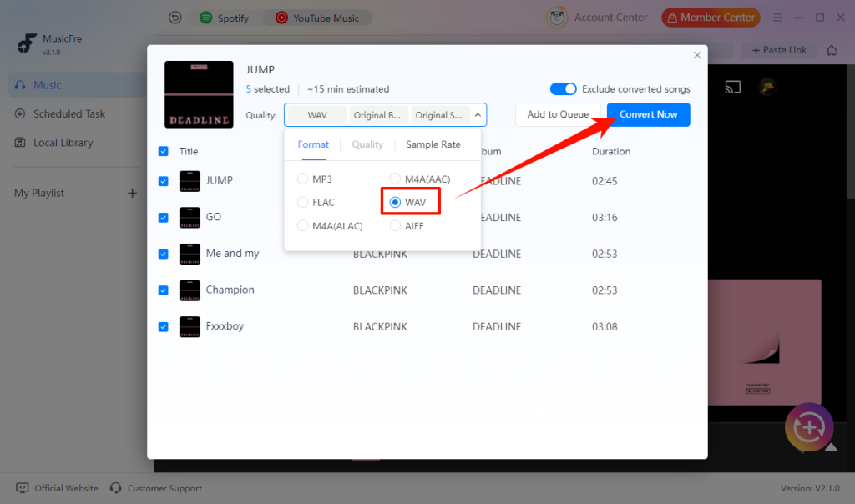Image resolution: width=855 pixels, height=504 pixels.
Task: Close the conversion dialog
Action: click(697, 55)
